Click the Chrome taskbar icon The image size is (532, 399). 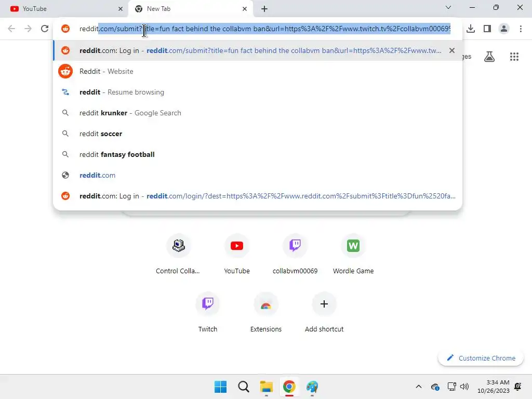pos(289,387)
